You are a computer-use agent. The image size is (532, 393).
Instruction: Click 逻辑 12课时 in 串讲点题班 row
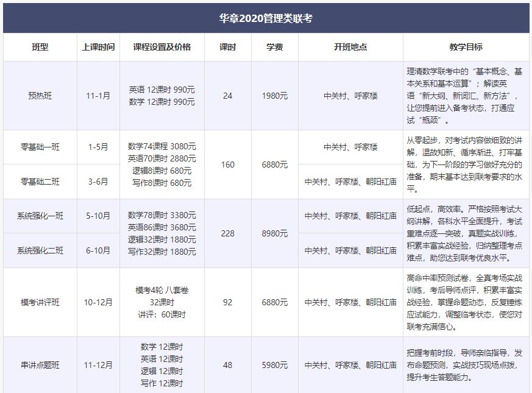click(x=162, y=371)
